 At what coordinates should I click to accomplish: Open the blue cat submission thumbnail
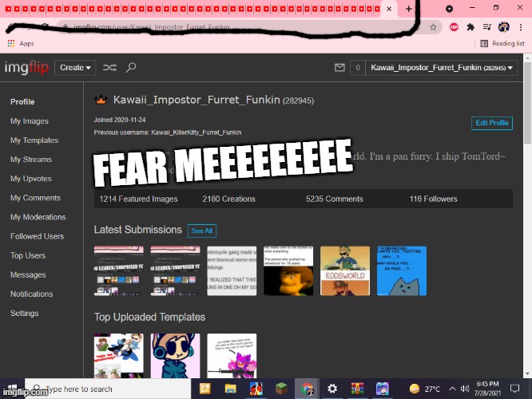(402, 271)
